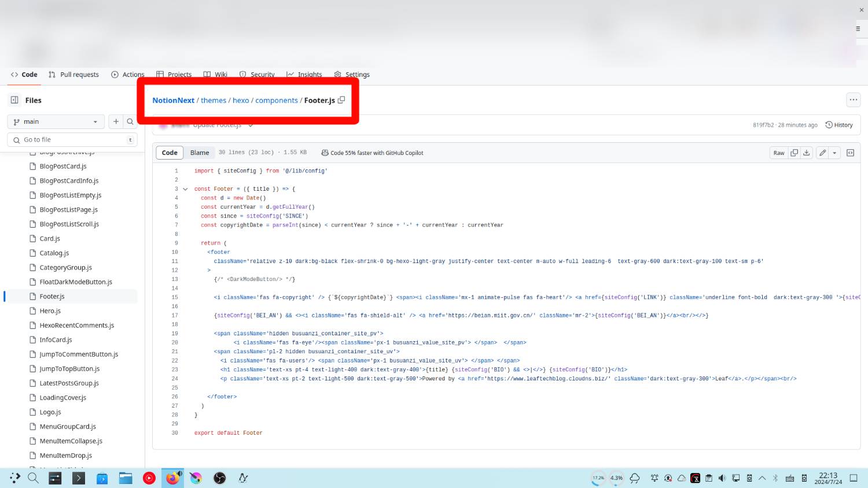Open Firefox in the taskbar
This screenshot has height=488, width=868.
tap(172, 478)
